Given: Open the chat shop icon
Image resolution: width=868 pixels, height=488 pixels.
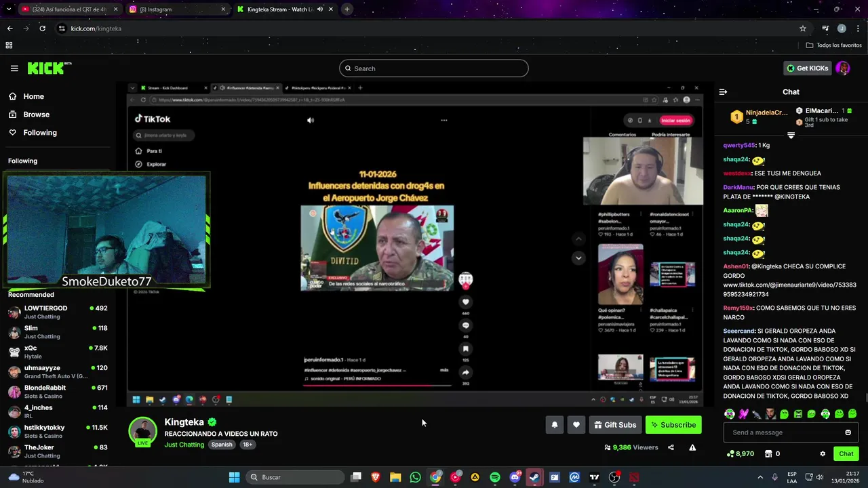Looking at the screenshot, I should click(x=768, y=454).
